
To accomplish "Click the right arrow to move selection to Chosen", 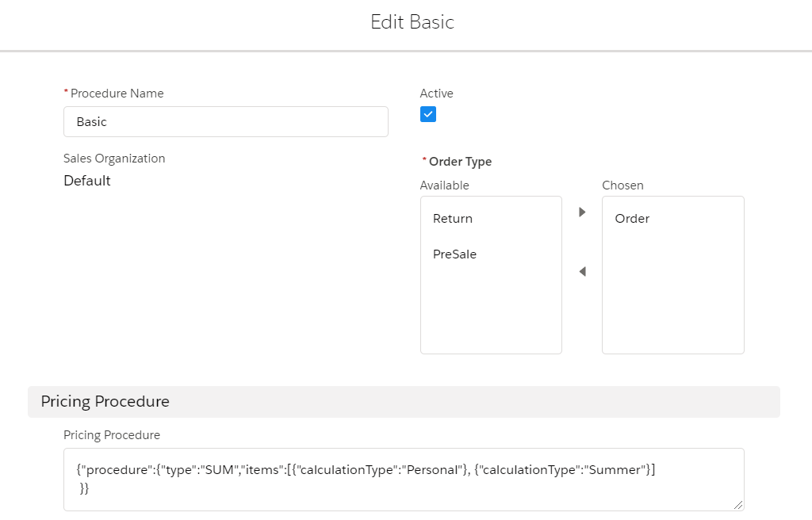I will 582,212.
